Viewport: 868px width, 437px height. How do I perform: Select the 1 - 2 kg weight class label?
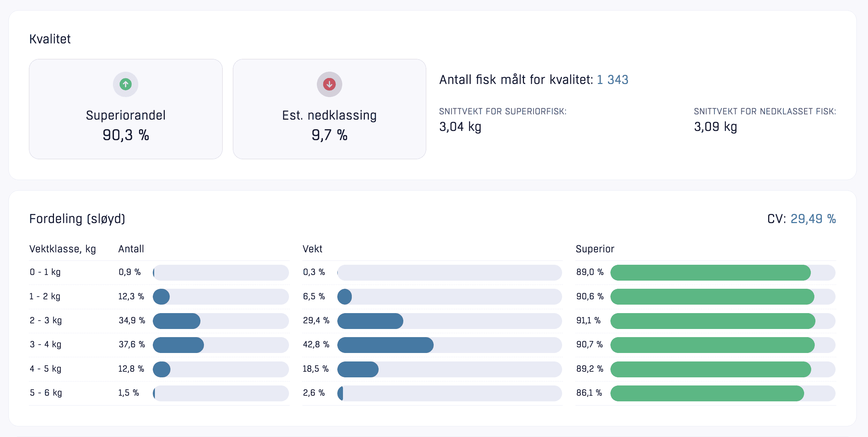[x=45, y=297]
